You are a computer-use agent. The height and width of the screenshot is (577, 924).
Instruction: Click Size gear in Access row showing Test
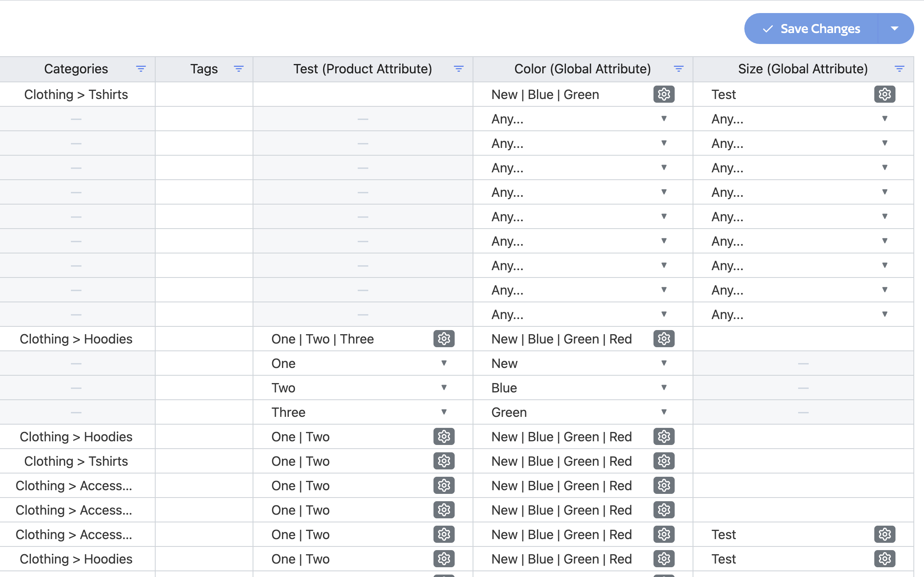coord(885,534)
